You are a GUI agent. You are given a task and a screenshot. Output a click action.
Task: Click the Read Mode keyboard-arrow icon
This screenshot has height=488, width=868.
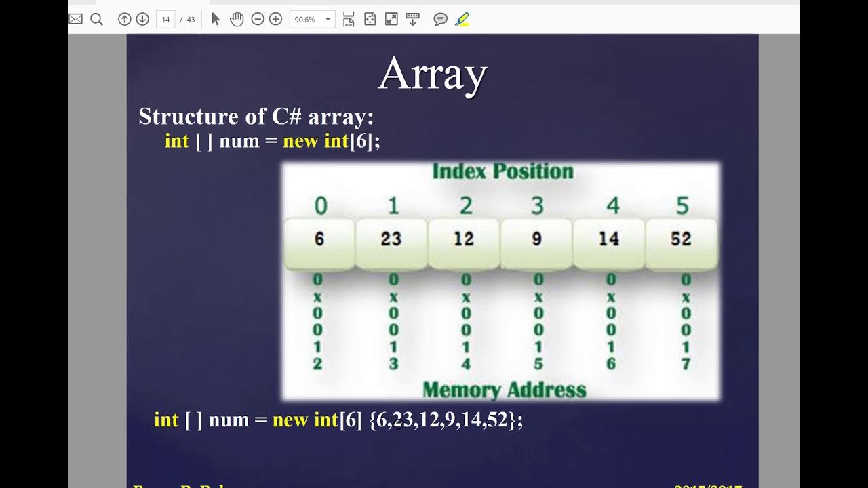tap(412, 19)
